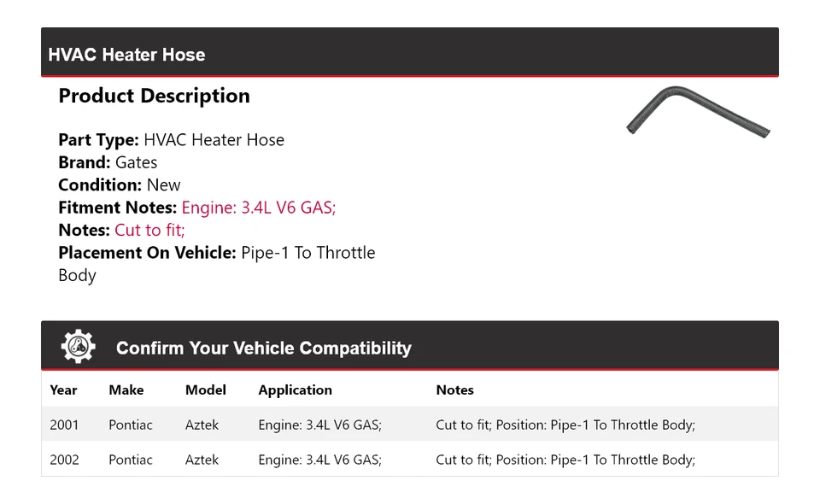This screenshot has width=820, height=504.
Task: Click Aztek in the 2001 row
Action: 202,425
